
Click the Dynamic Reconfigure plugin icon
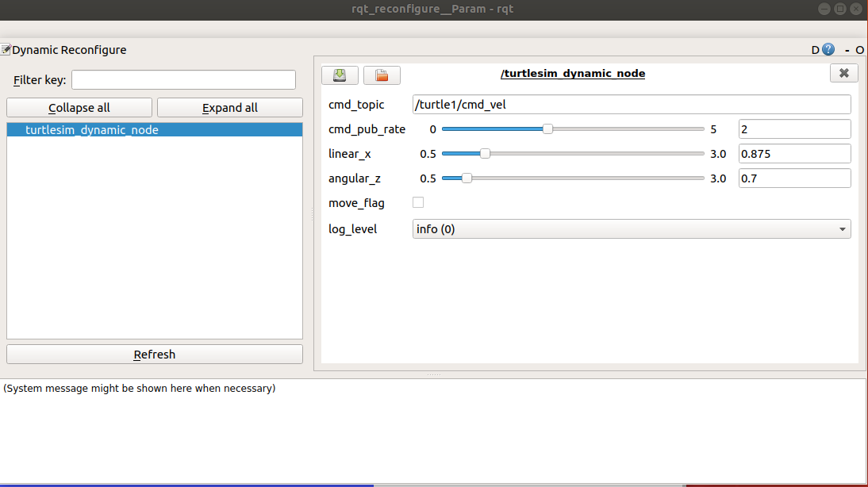click(5, 49)
